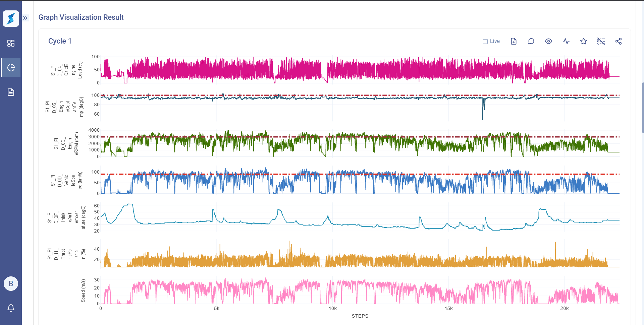The height and width of the screenshot is (325, 644).
Task: Toggle visibility with the eye icon
Action: click(x=548, y=41)
